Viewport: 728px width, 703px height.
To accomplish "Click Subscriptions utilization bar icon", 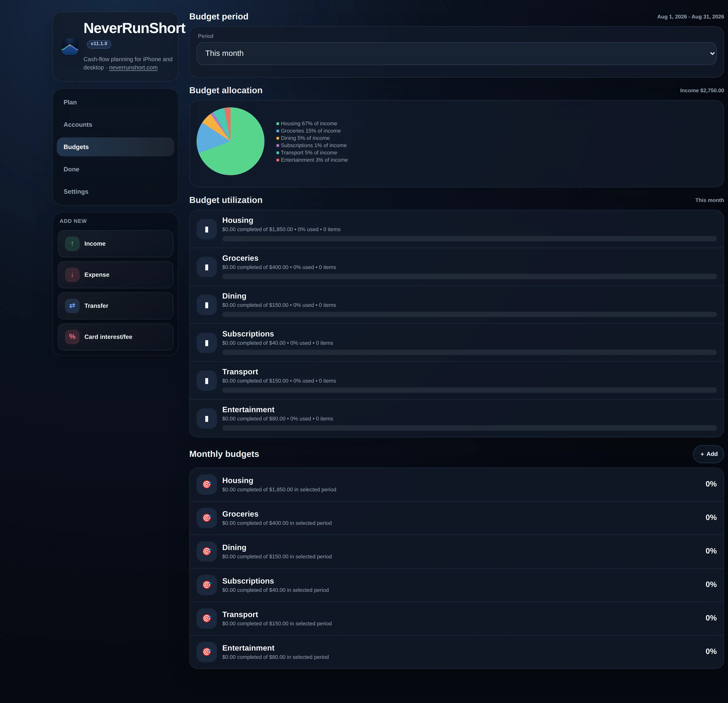I will coord(207,343).
